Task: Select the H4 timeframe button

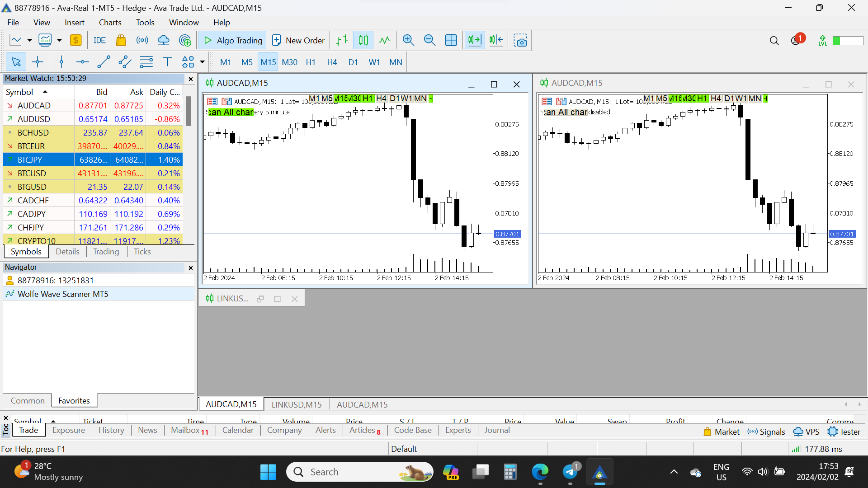Action: point(332,62)
